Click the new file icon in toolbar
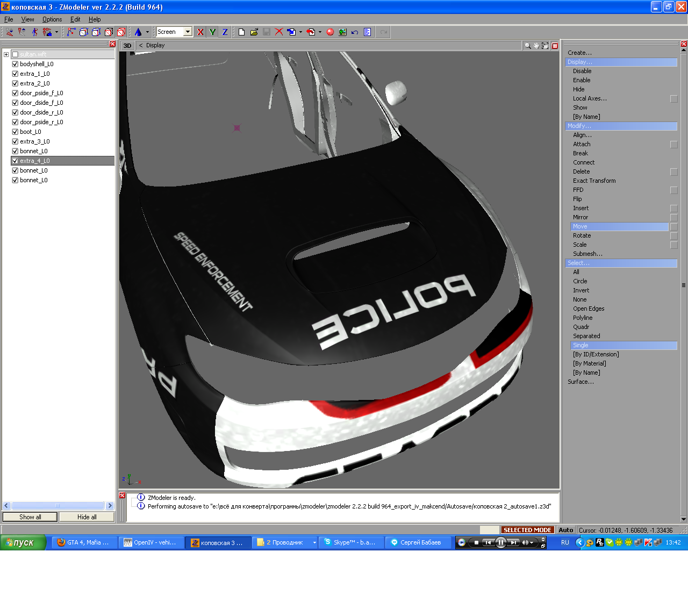Screen dimensions: 688x616 click(241, 32)
